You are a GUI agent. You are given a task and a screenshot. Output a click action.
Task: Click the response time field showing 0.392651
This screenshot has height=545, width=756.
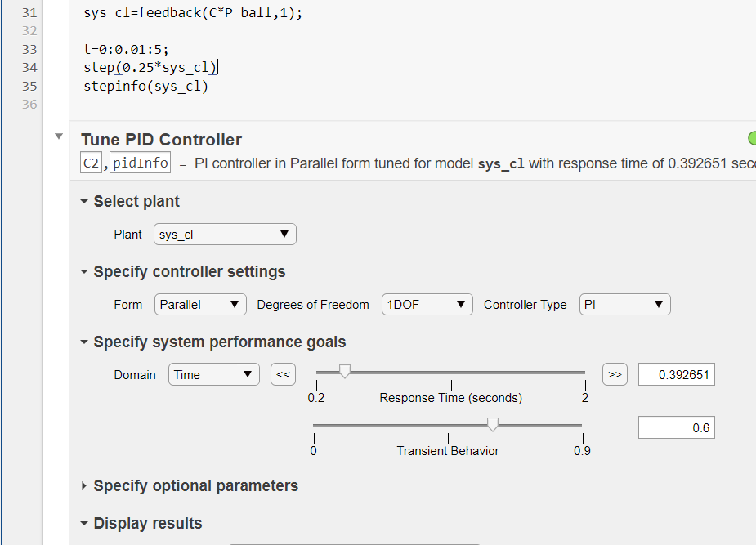click(x=677, y=374)
